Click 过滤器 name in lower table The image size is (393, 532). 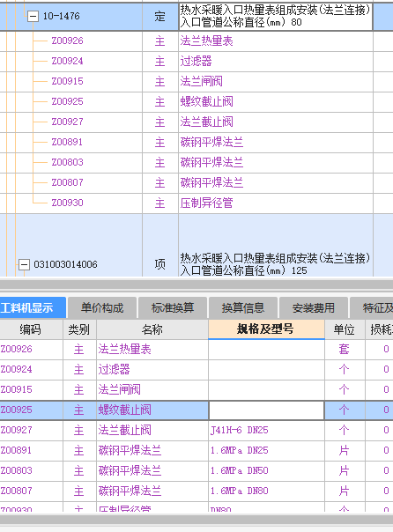[x=114, y=369]
